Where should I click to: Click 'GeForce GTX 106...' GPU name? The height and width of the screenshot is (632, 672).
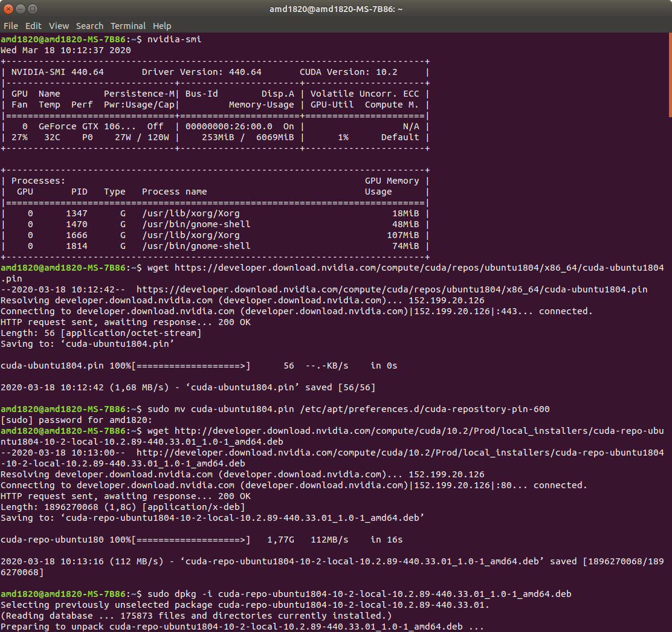click(x=87, y=126)
